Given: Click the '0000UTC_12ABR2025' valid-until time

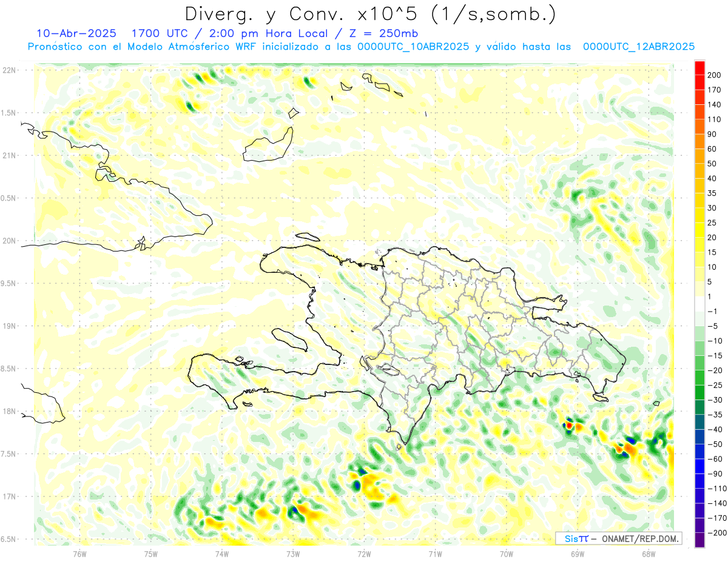Looking at the screenshot, I should pyautogui.click(x=638, y=47).
